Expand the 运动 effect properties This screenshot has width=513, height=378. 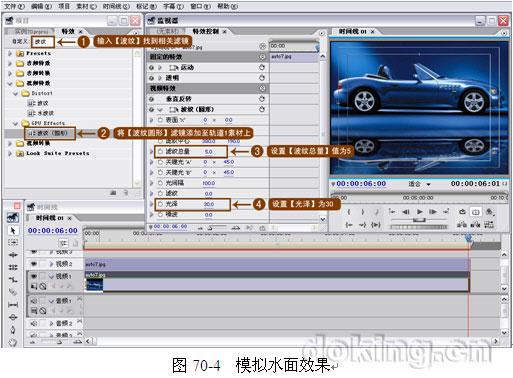pyautogui.click(x=160, y=68)
